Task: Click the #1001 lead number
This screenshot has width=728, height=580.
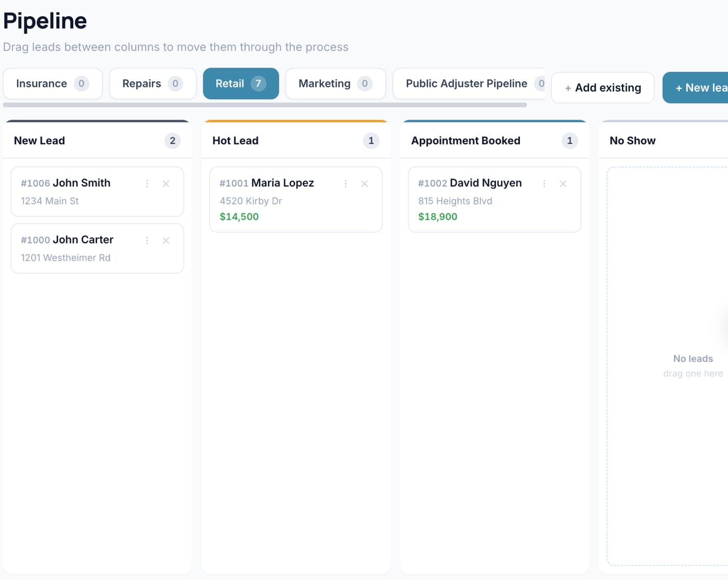Action: pyautogui.click(x=234, y=183)
